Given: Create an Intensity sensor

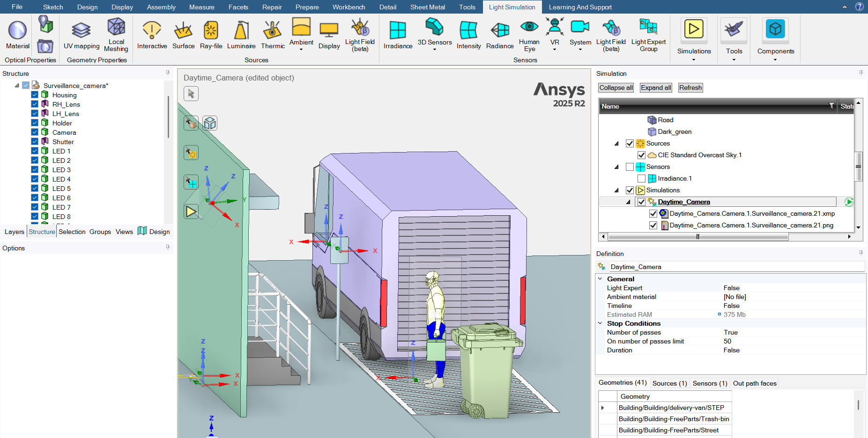Looking at the screenshot, I should click(468, 35).
